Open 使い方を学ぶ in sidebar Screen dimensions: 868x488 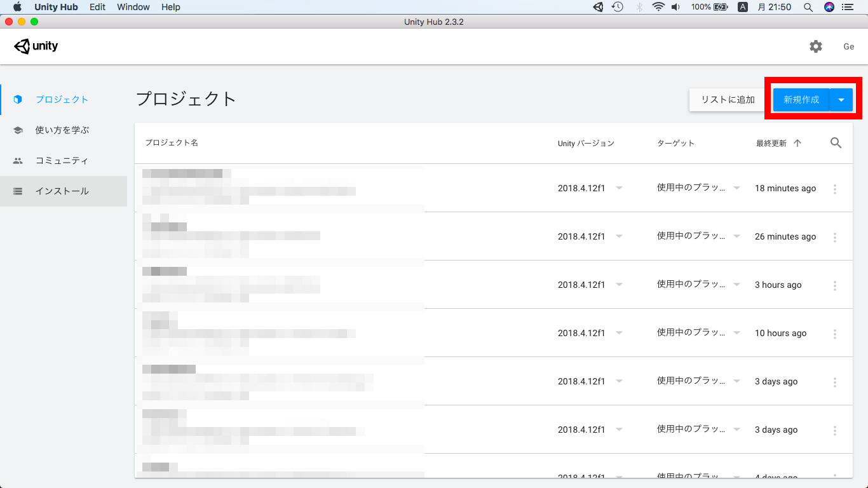pos(64,130)
